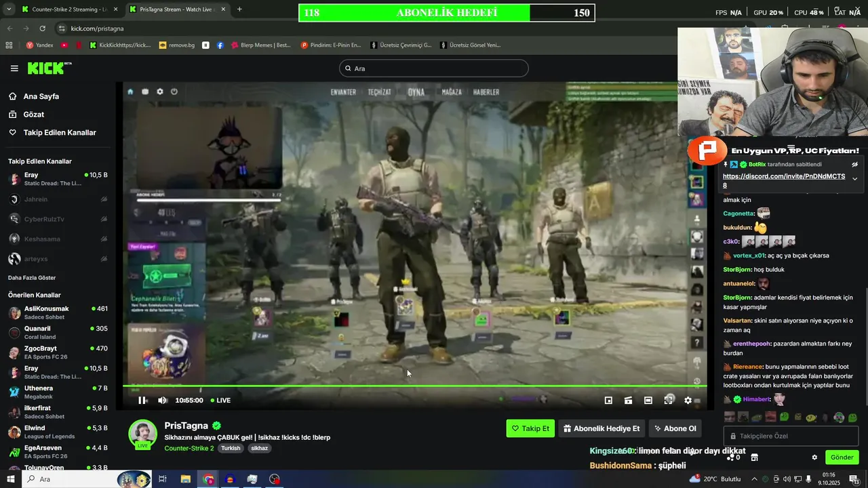
Task: Expand Daha Fazla Göster in the sidebar
Action: (32, 278)
